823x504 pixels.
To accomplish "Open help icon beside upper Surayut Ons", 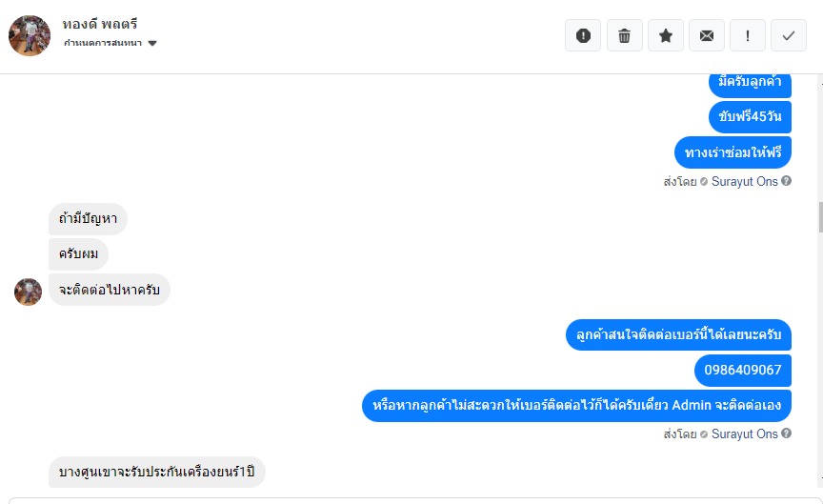I will coord(786,181).
